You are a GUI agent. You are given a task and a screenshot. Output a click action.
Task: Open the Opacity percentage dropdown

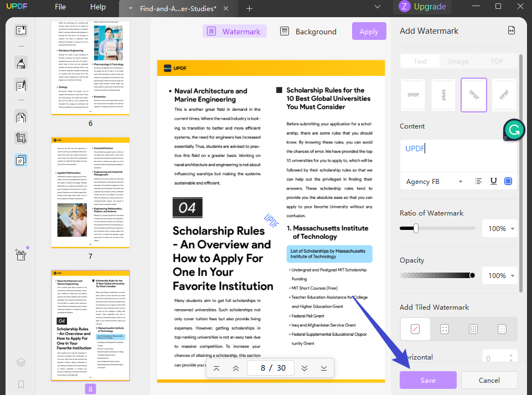(x=500, y=275)
